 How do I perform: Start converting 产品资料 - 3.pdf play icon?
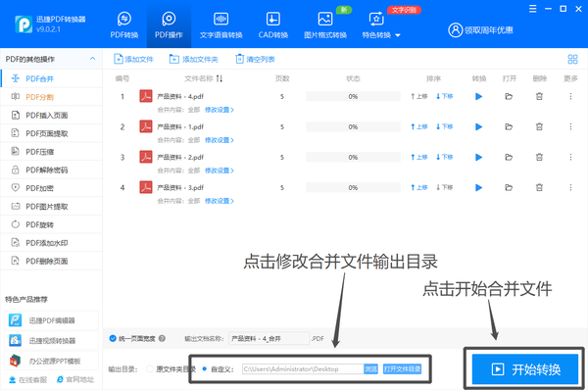coord(478,187)
